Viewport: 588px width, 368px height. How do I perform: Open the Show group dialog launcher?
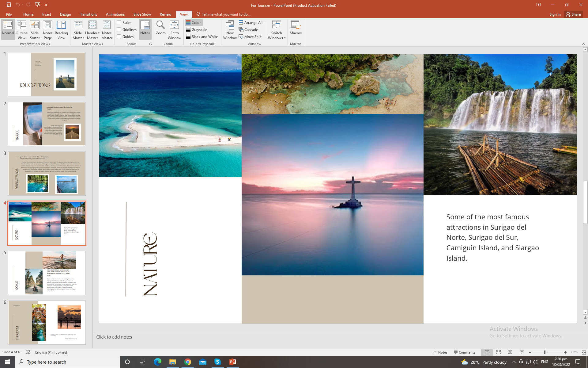pyautogui.click(x=150, y=44)
